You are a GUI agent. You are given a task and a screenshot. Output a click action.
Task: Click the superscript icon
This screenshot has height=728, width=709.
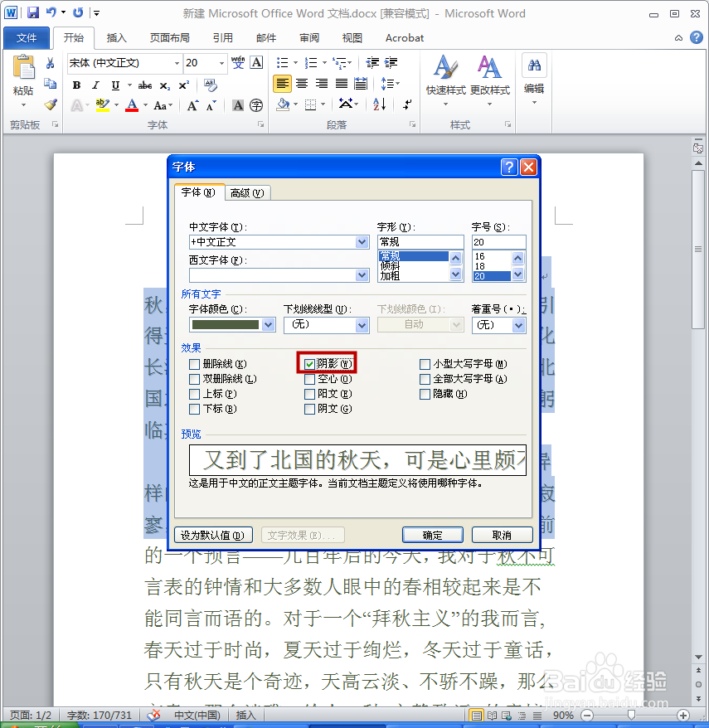[184, 85]
